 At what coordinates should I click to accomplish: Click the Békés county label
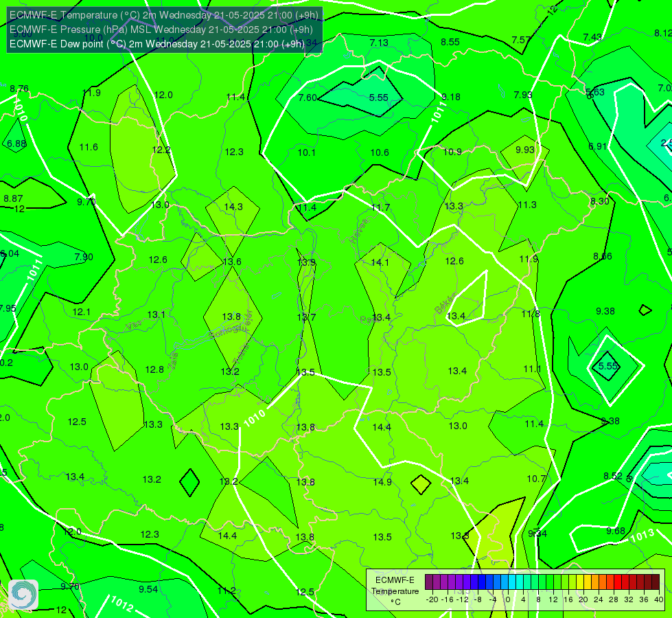click(x=445, y=304)
